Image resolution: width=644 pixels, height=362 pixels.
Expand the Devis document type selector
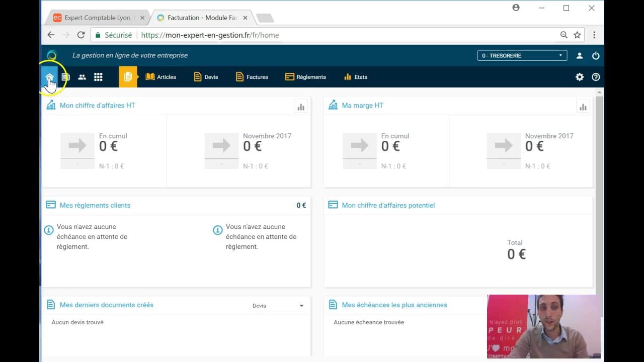(x=278, y=305)
